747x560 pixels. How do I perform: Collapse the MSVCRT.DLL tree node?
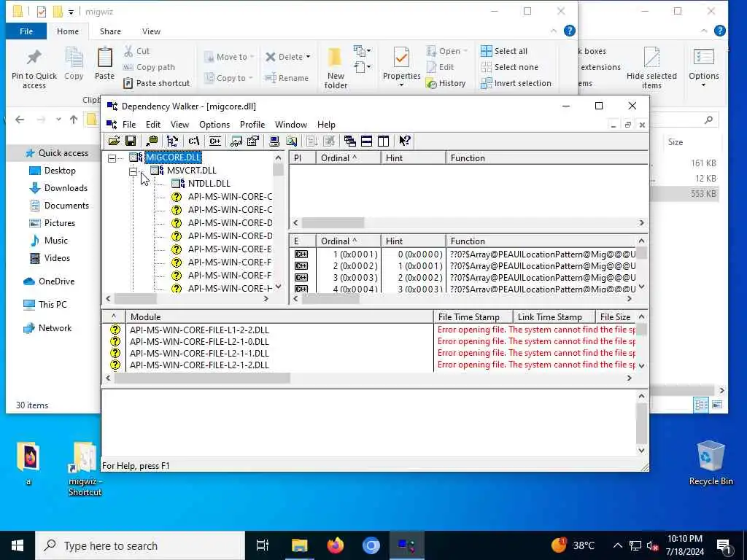click(133, 171)
